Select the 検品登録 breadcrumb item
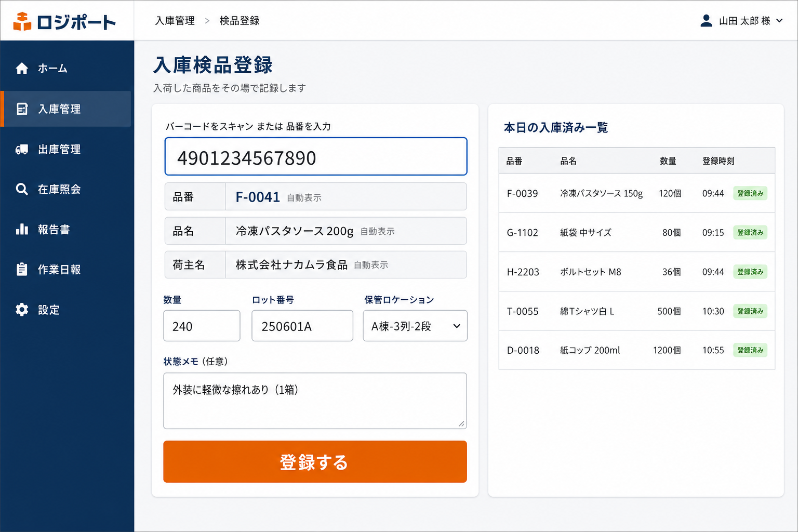Image resolution: width=798 pixels, height=532 pixels. [x=240, y=21]
